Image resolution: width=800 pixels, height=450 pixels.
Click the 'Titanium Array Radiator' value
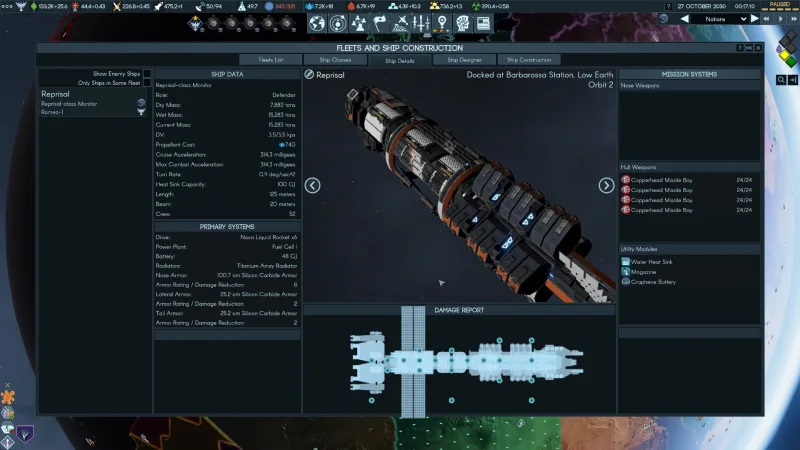click(x=267, y=266)
